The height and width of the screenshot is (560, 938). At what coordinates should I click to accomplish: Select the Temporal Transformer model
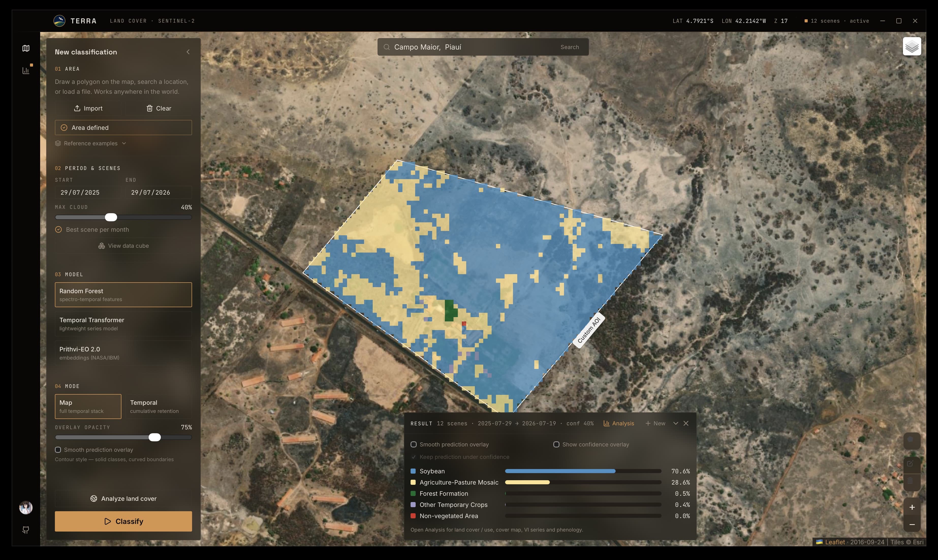pyautogui.click(x=123, y=324)
